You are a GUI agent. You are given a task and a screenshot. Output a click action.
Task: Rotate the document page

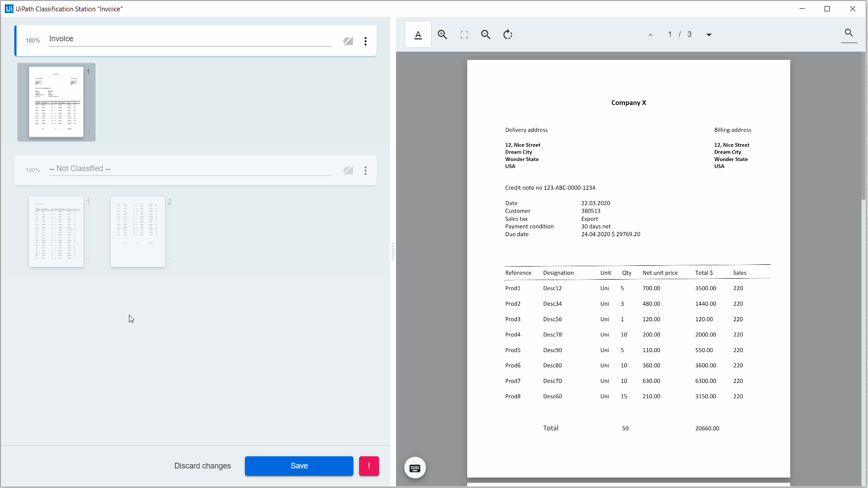(x=508, y=35)
